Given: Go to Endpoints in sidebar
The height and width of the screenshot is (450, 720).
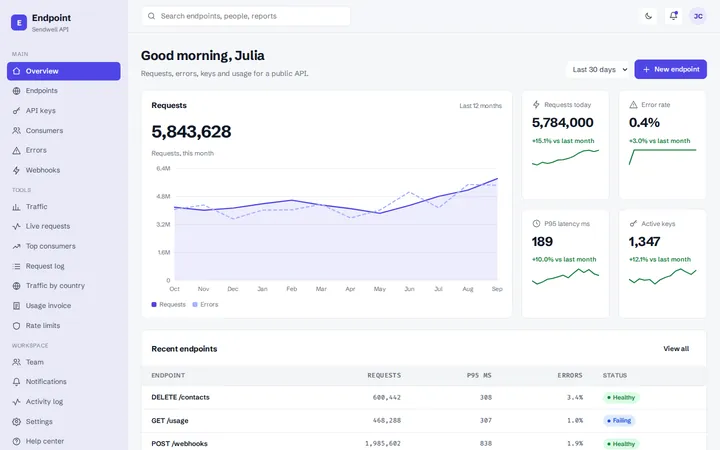Looking at the screenshot, I should tap(64, 91).
